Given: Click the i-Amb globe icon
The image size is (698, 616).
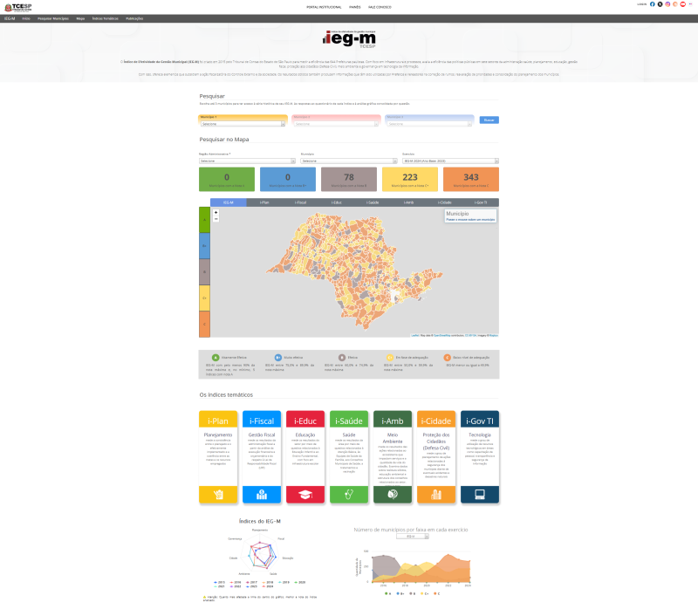Looking at the screenshot, I should pos(393,494).
